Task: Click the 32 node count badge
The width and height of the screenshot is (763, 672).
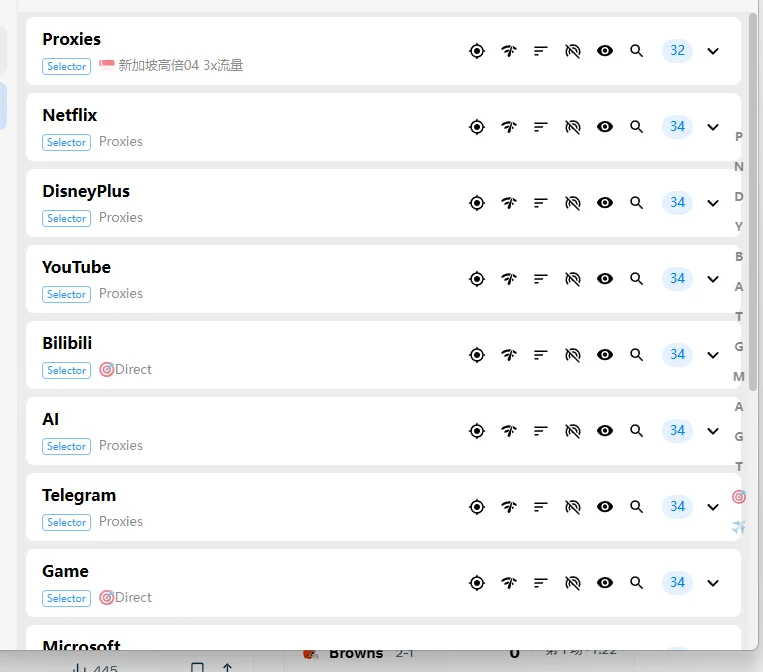Action: 677,51
